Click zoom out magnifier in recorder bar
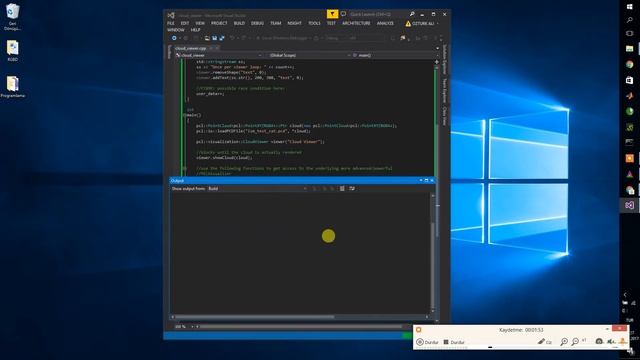The image size is (640, 360). [575, 342]
